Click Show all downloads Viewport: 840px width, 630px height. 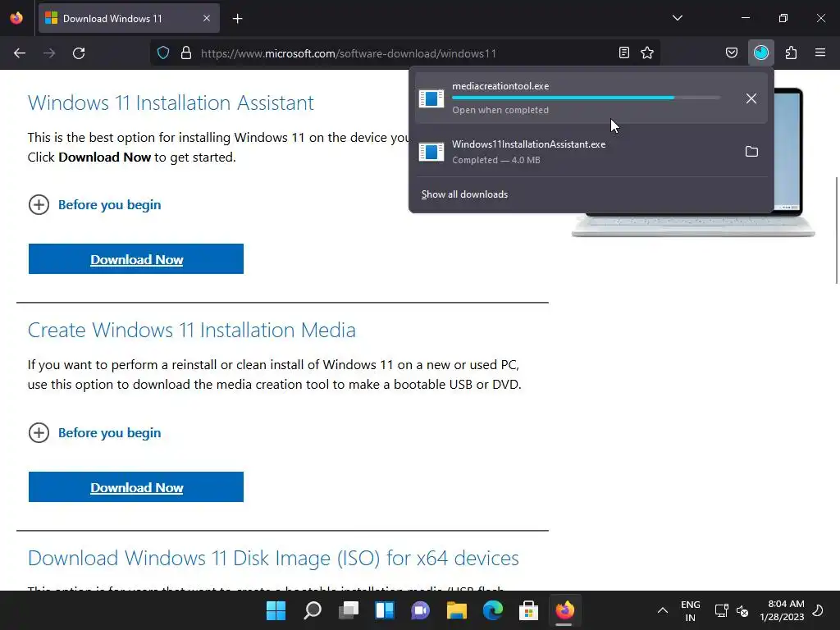click(x=464, y=194)
